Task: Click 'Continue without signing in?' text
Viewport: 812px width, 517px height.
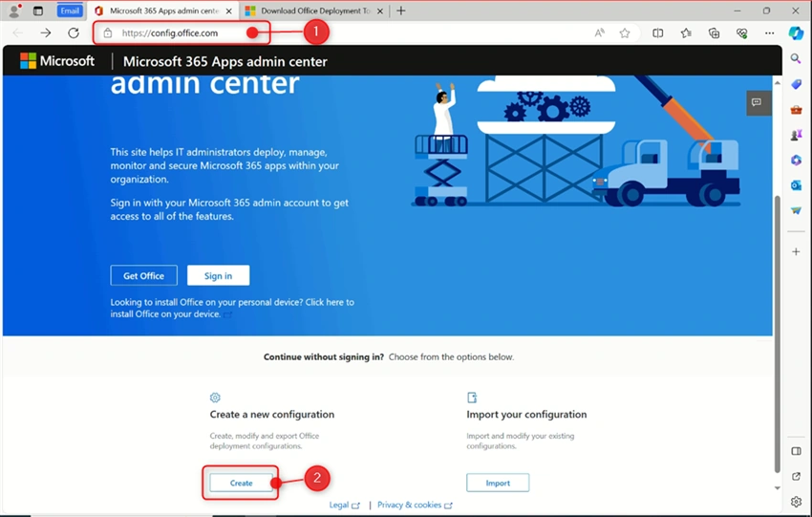Action: point(324,356)
